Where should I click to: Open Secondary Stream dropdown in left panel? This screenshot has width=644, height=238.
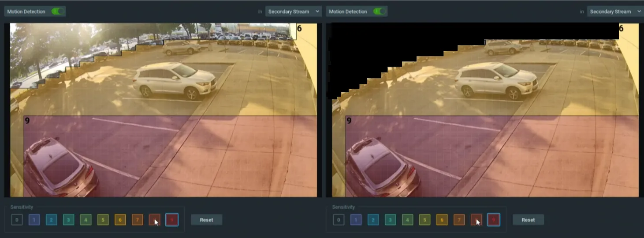293,11
